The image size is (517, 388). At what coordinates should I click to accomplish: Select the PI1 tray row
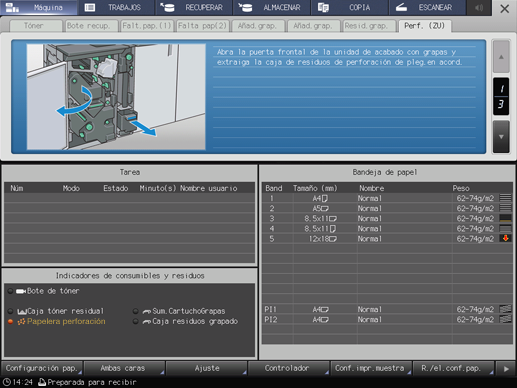(387, 309)
